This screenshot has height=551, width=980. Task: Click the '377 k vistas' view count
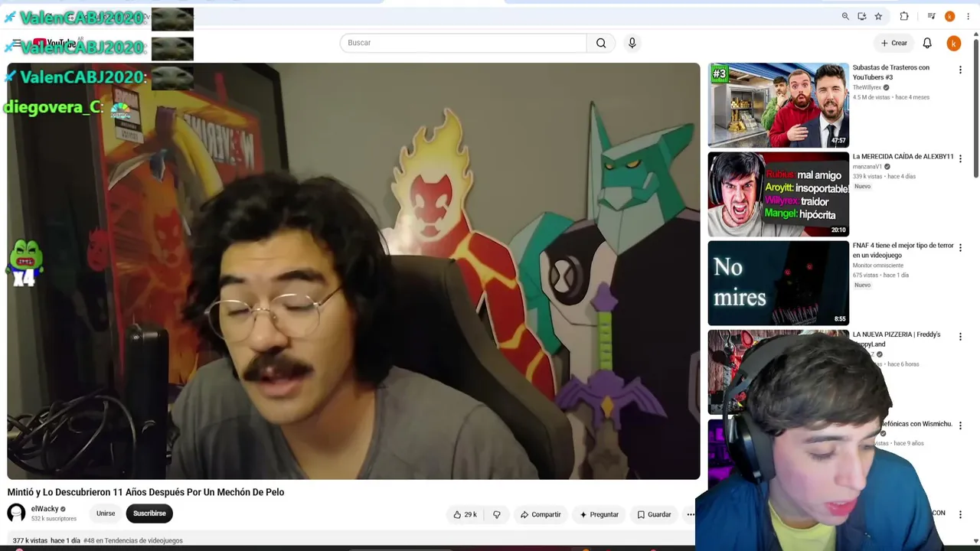click(x=30, y=541)
